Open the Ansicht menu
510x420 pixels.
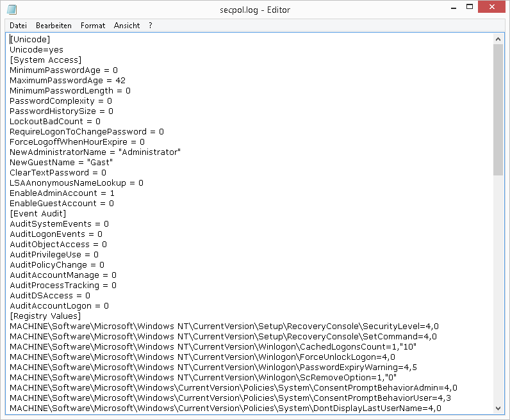pyautogui.click(x=127, y=26)
